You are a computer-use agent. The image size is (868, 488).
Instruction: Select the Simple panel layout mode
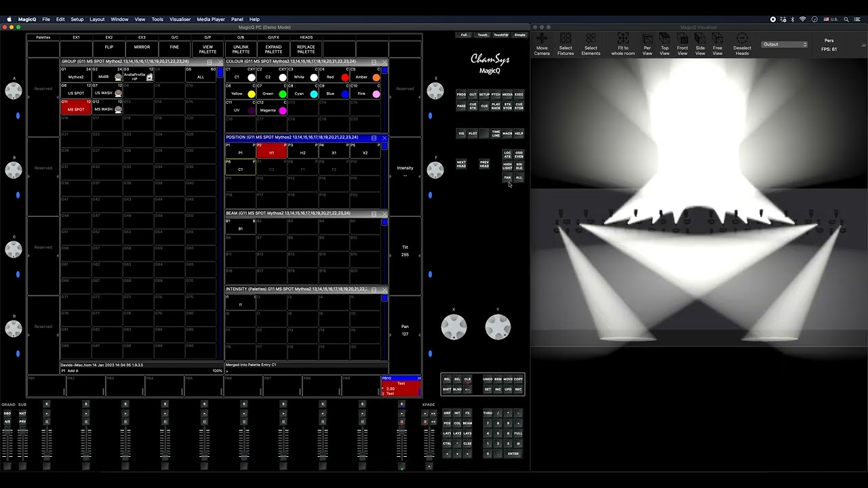(519, 35)
